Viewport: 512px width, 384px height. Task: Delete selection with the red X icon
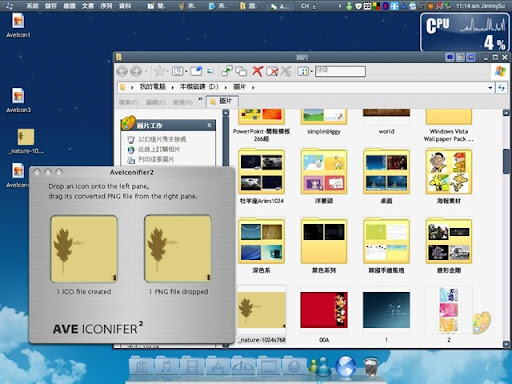257,71
